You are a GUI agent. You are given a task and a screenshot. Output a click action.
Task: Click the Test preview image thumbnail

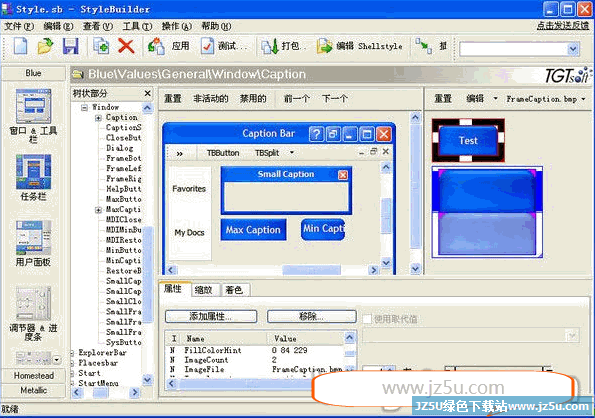pyautogui.click(x=468, y=140)
